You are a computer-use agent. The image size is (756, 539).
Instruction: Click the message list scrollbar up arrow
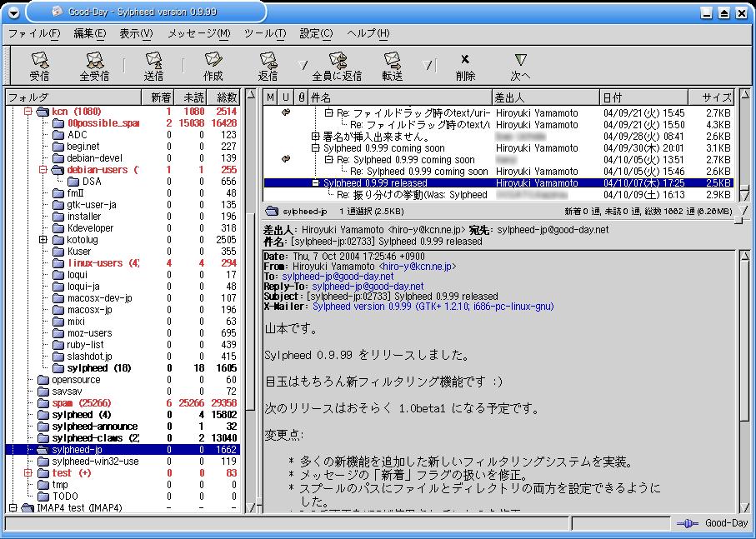(x=745, y=95)
